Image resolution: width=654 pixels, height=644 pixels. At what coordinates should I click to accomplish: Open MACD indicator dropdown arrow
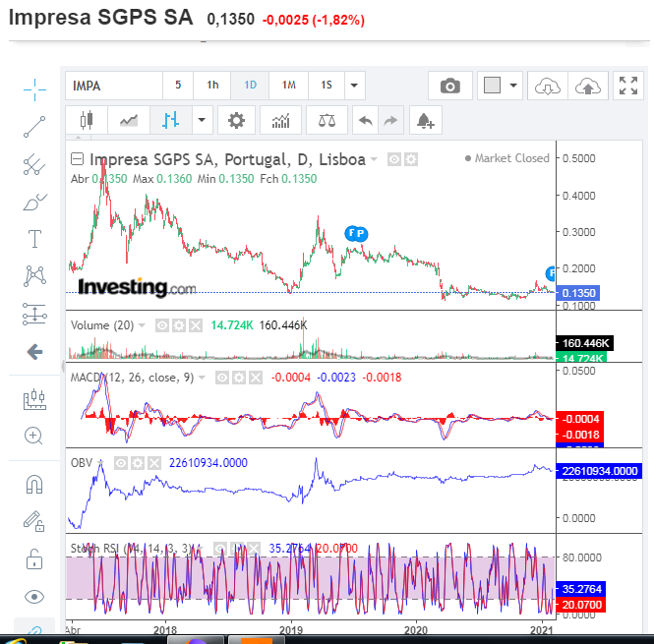pos(202,378)
